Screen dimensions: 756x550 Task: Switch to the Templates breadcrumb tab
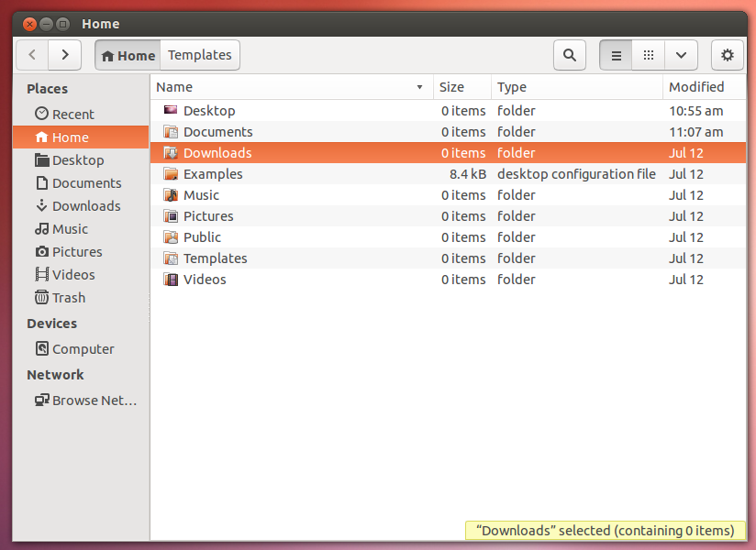pyautogui.click(x=199, y=55)
